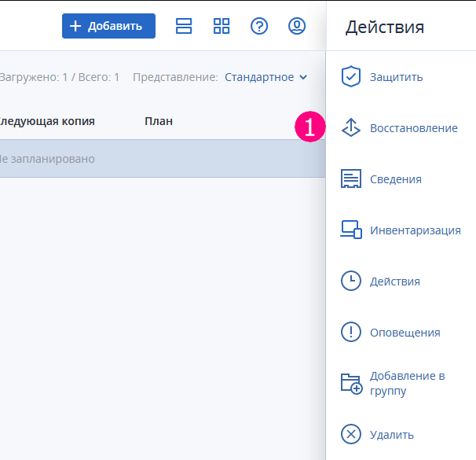Click the Сведения details icon
Image resolution: width=476 pixels, height=460 pixels.
[x=351, y=178]
